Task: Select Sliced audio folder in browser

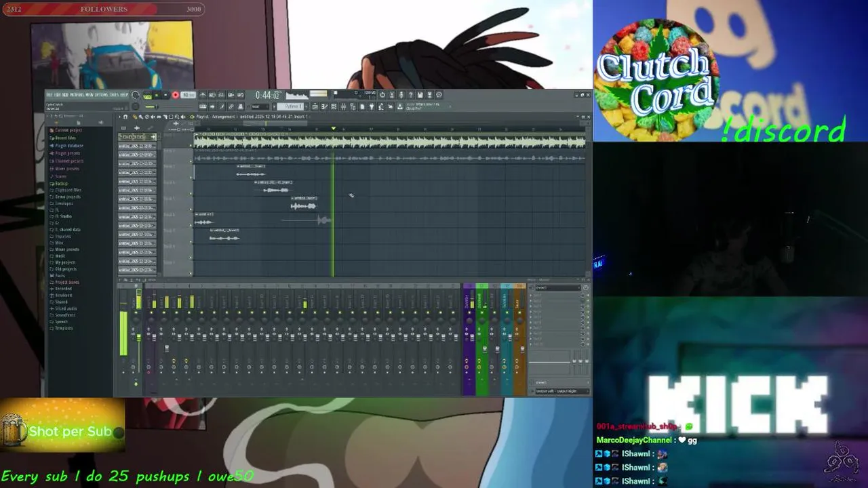Action: (63, 308)
